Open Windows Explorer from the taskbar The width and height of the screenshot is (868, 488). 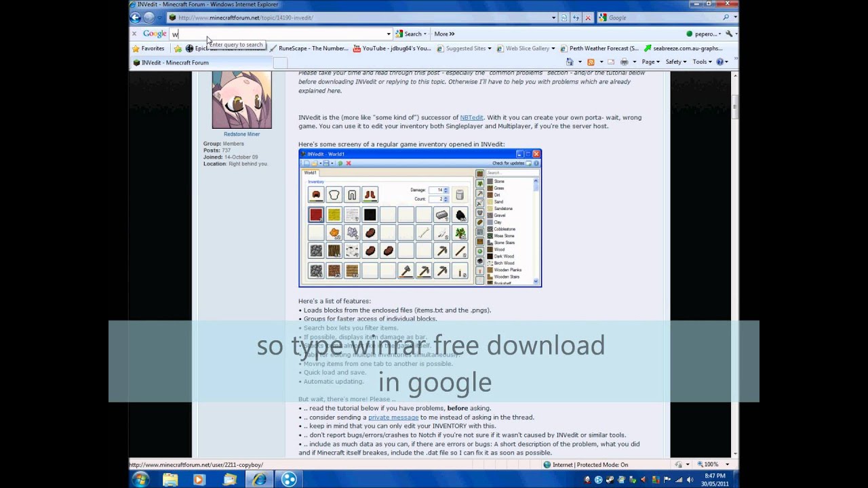170,480
